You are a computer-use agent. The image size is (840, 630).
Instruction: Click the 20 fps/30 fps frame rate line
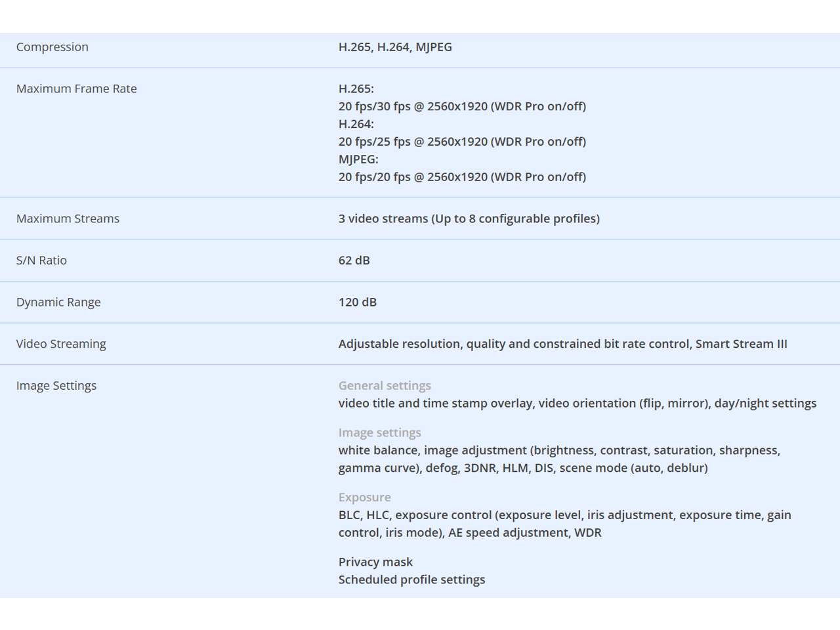tap(462, 106)
